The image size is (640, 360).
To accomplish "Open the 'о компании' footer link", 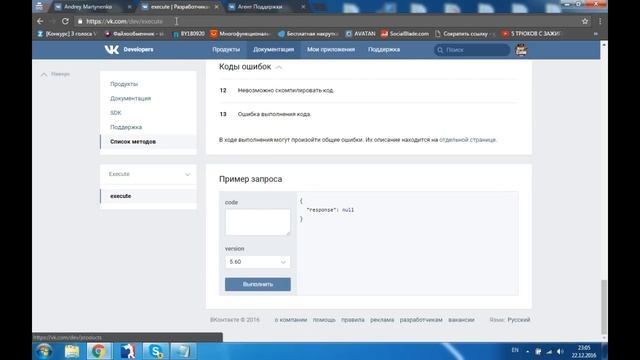I will click(291, 320).
